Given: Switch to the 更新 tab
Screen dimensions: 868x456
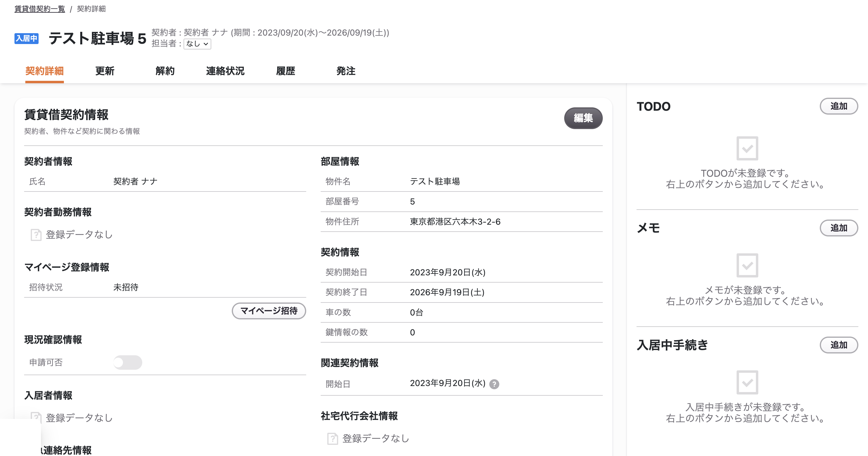Looking at the screenshot, I should 105,71.
